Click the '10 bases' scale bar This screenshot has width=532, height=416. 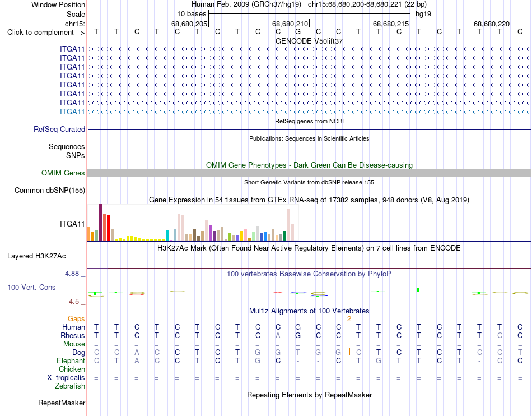click(309, 14)
